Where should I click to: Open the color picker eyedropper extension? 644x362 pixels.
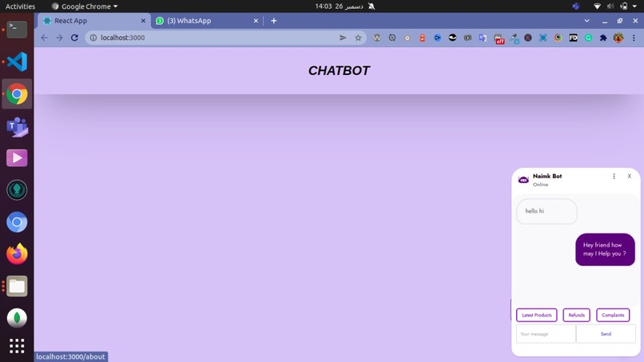(514, 38)
